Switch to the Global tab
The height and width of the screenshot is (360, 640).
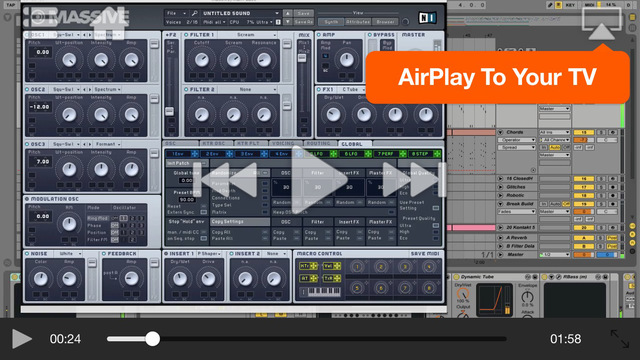tap(354, 144)
